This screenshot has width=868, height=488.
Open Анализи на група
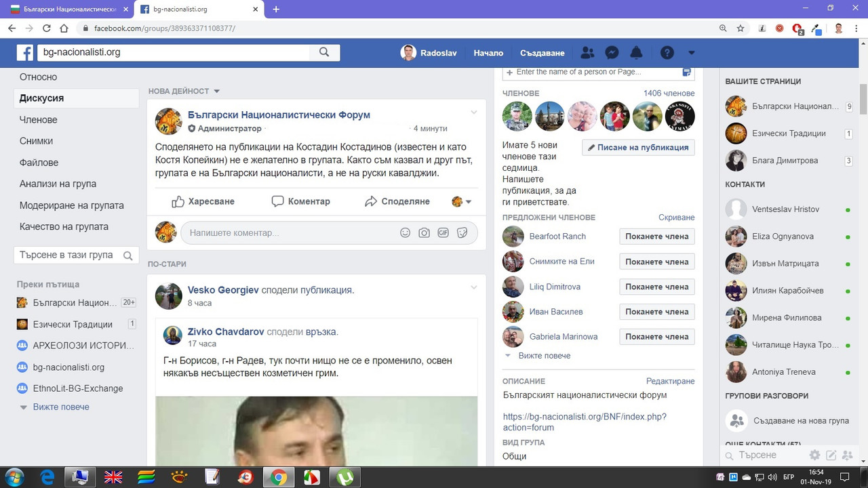click(x=58, y=184)
